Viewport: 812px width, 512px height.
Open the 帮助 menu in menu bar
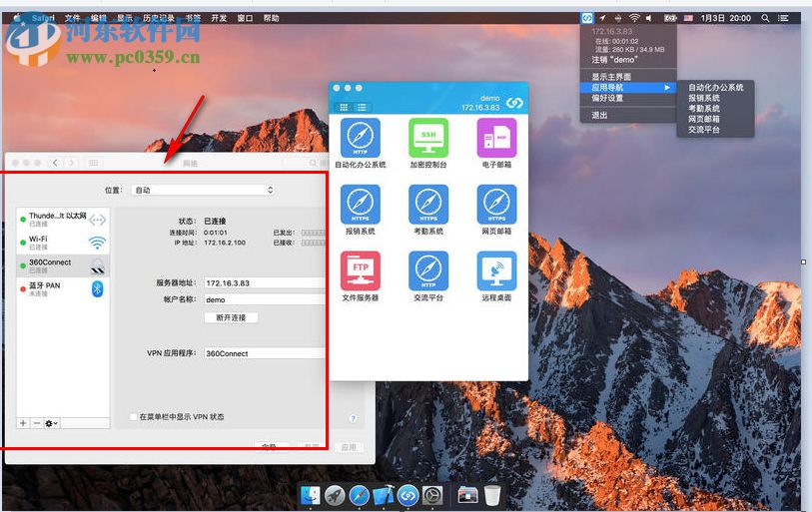271,18
